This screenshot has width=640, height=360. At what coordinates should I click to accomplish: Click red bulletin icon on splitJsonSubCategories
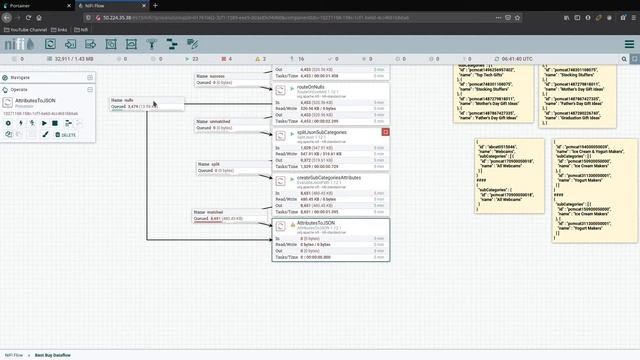click(x=385, y=132)
